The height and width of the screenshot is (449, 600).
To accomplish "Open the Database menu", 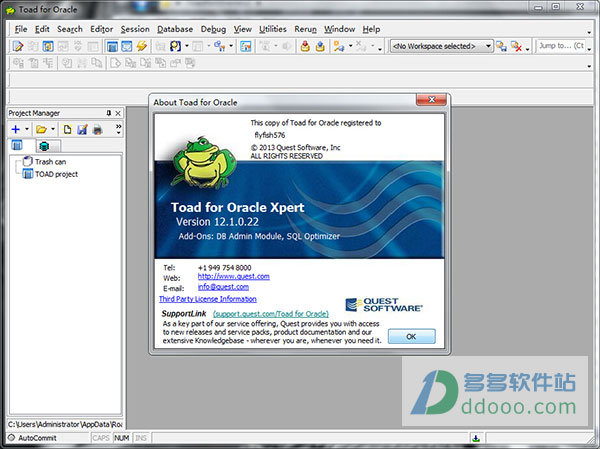I will point(175,29).
